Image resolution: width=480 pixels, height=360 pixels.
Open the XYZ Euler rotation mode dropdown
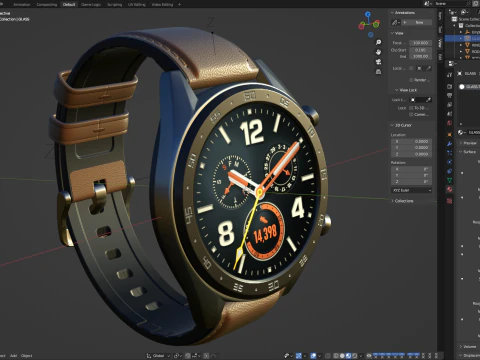pyautogui.click(x=412, y=190)
